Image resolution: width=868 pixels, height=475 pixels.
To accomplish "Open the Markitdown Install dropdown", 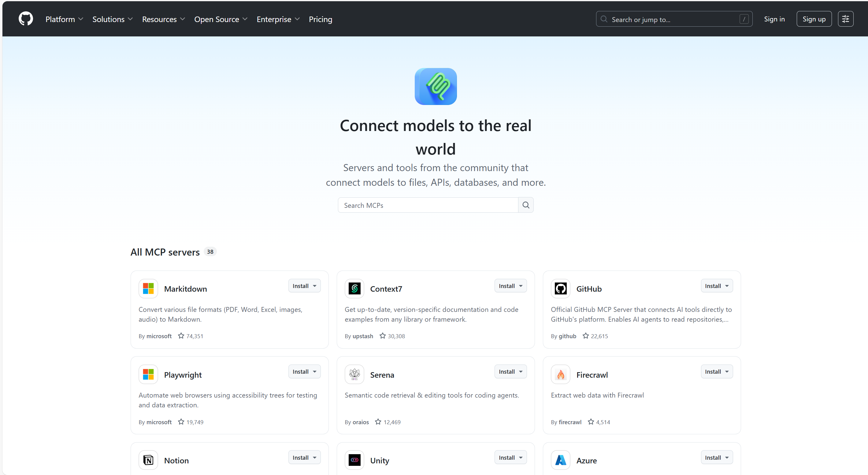I will (x=304, y=286).
